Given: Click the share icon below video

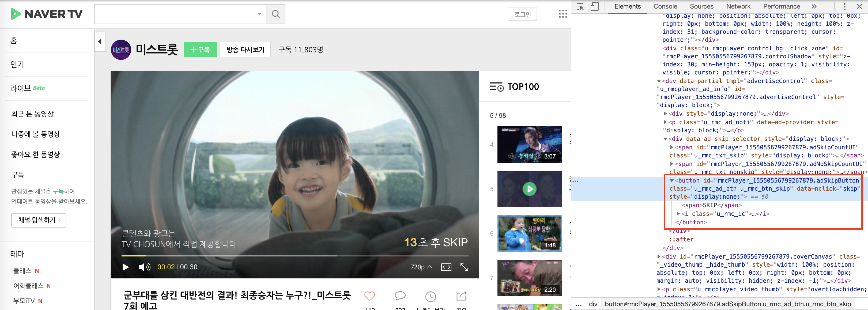Looking at the screenshot, I should [461, 296].
